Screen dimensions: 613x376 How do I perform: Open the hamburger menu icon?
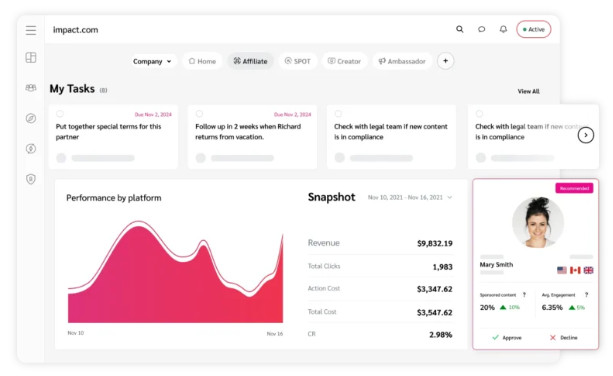tap(31, 30)
